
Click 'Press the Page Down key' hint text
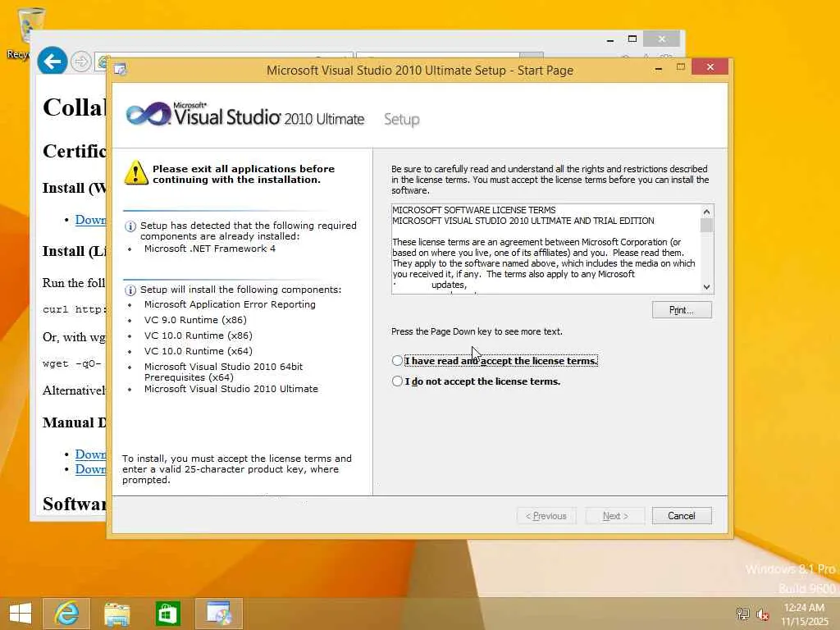477,331
